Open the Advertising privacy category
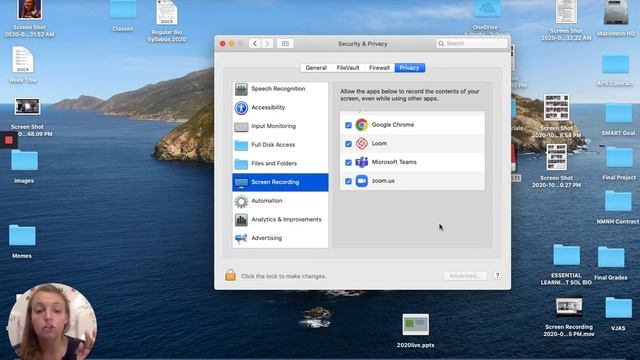The width and height of the screenshot is (640, 360). pyautogui.click(x=280, y=238)
